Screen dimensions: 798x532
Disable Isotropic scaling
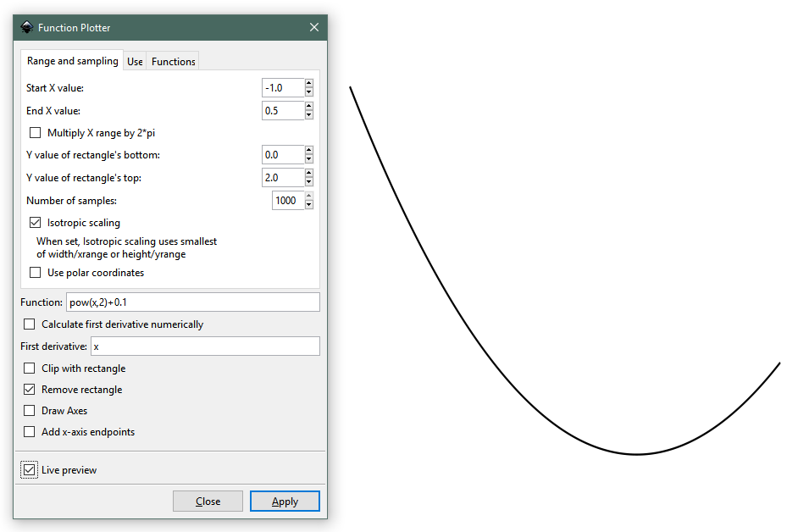(x=35, y=222)
